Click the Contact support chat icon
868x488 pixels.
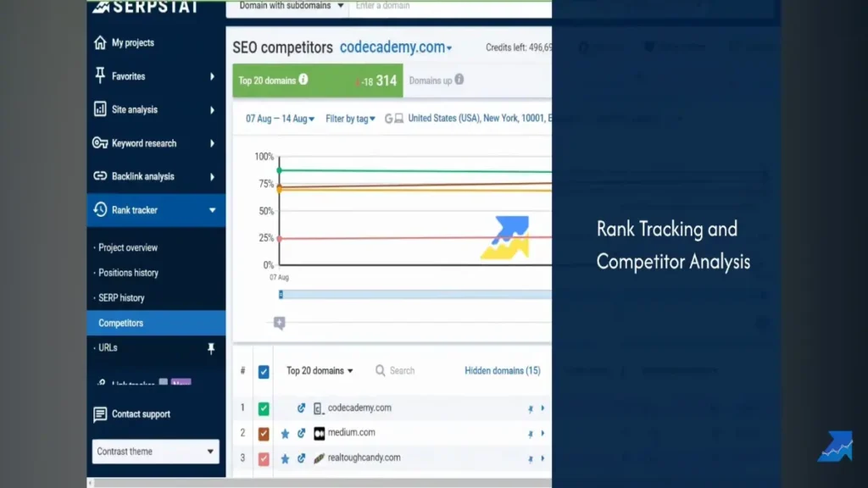(100, 413)
